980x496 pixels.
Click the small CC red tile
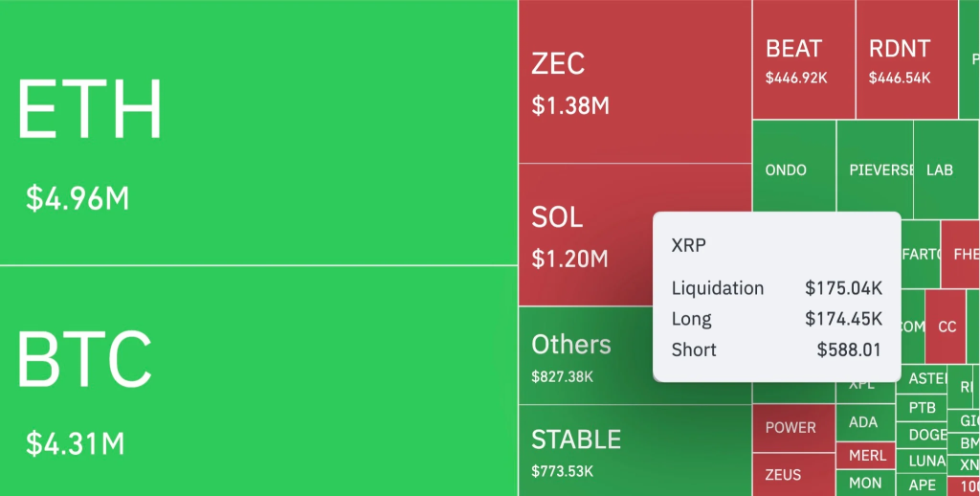pyautogui.click(x=947, y=327)
